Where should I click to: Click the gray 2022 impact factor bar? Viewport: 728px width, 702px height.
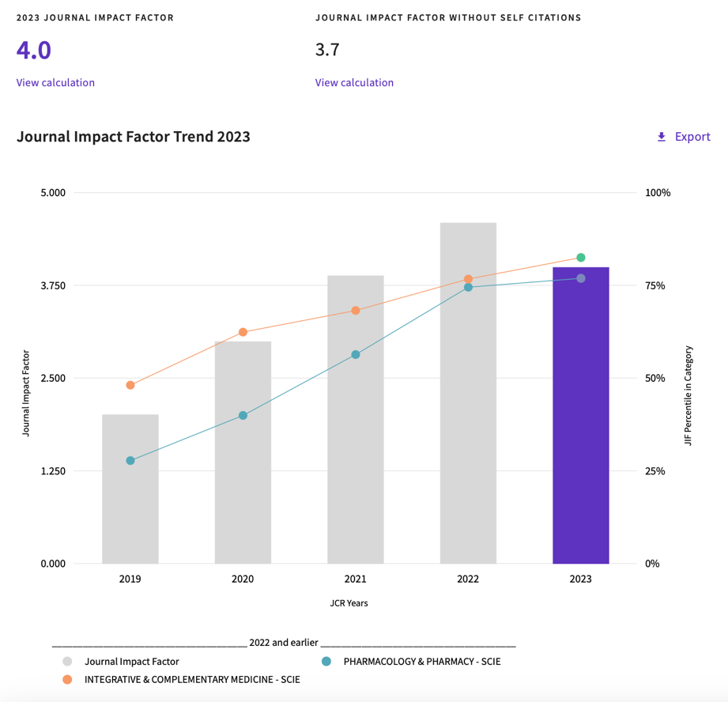468,411
